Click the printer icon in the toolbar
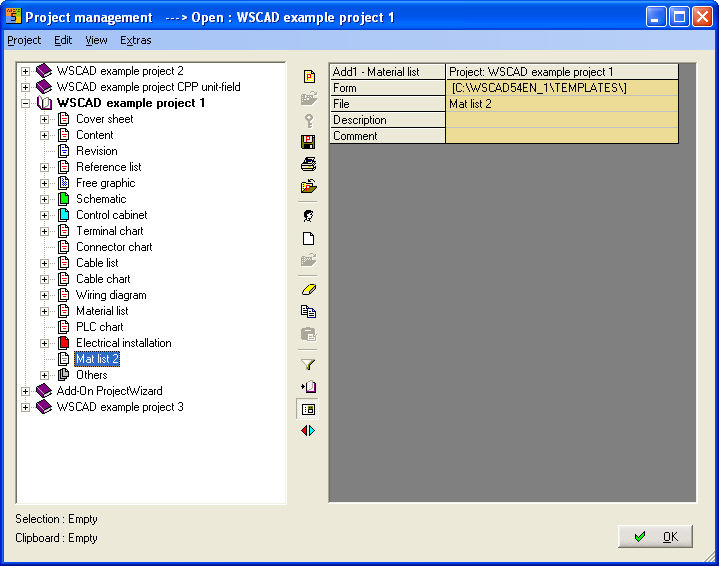Viewport: 719px width, 566px height. 308,164
